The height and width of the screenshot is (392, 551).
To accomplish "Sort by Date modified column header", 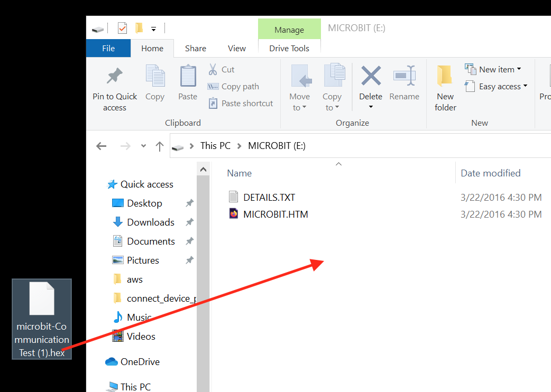I will [491, 173].
